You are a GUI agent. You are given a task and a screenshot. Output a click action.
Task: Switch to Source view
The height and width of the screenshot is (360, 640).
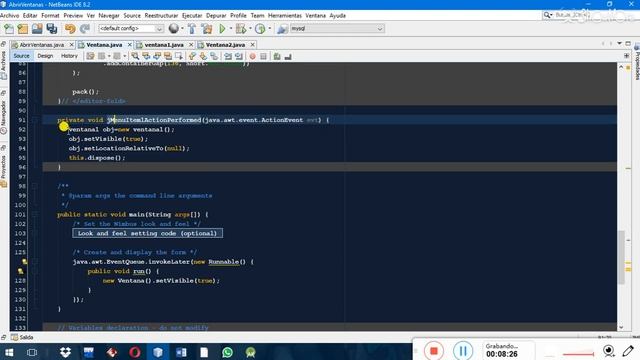coord(21,56)
